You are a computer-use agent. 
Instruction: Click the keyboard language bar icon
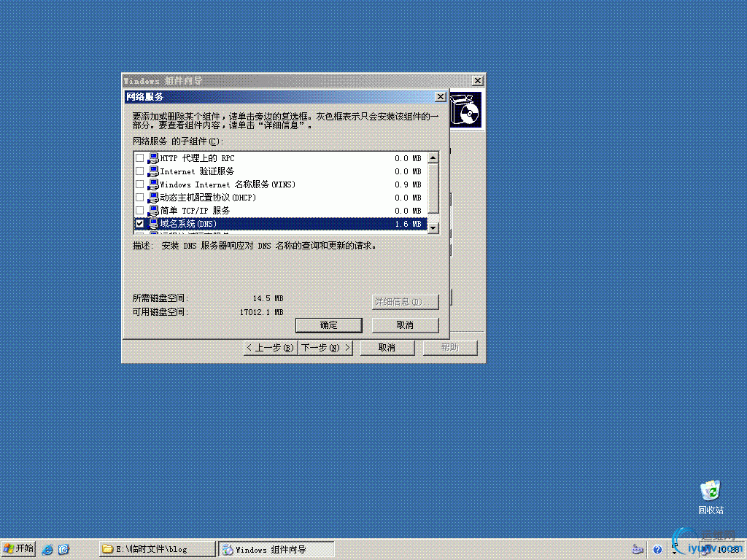point(638,550)
